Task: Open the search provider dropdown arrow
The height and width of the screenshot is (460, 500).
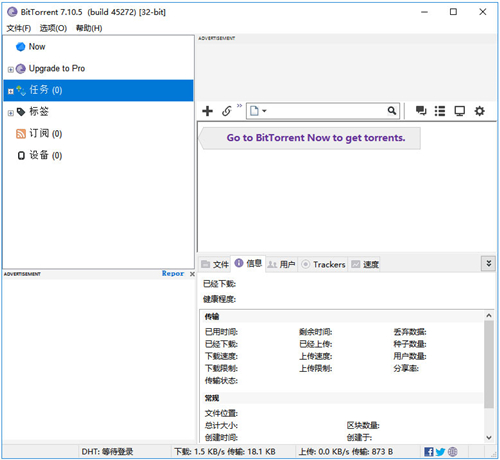Action: 264,111
